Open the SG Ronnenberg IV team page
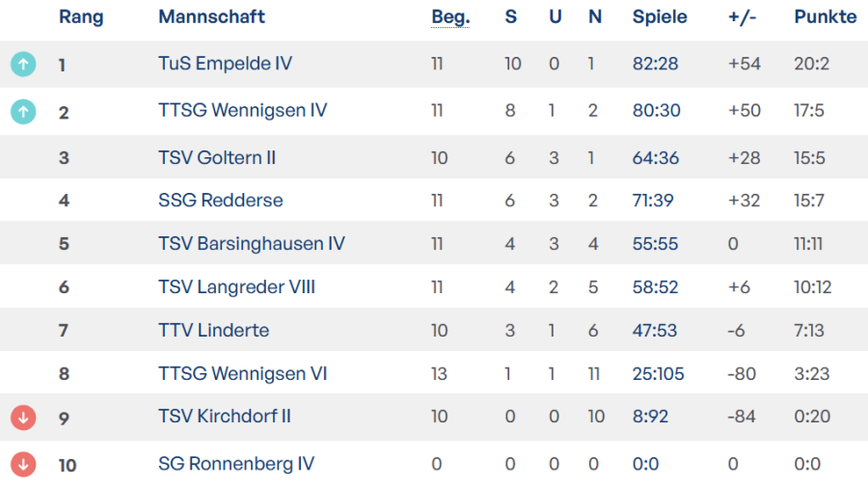Viewport: 868px width, 487px height. coord(236,464)
